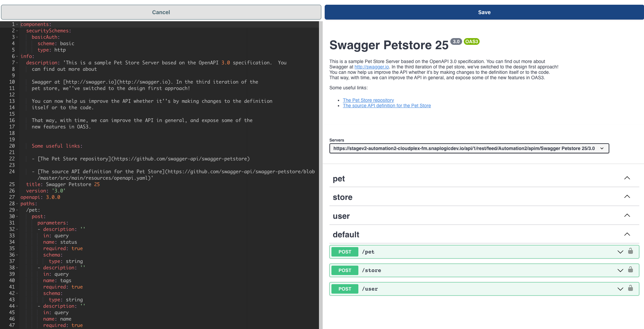Image resolution: width=644 pixels, height=329 pixels.
Task: Click the 'parameters:' editor line
Action: click(53, 223)
